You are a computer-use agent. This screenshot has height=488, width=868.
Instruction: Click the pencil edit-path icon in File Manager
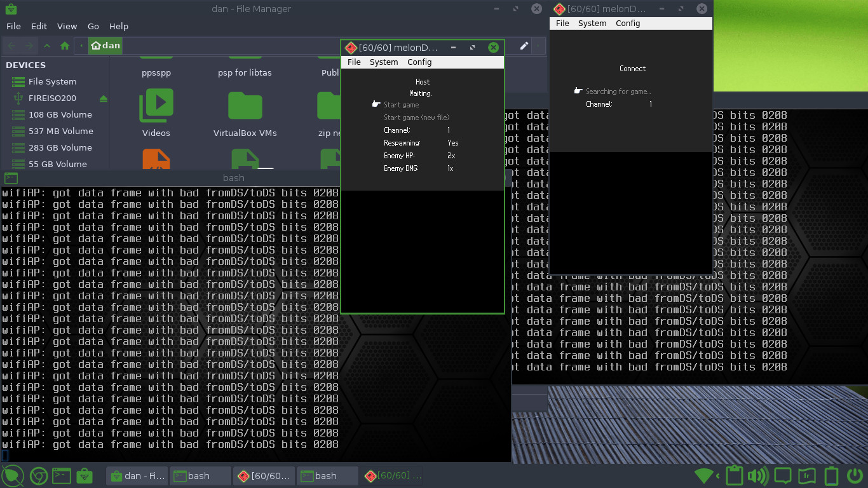[x=524, y=46]
